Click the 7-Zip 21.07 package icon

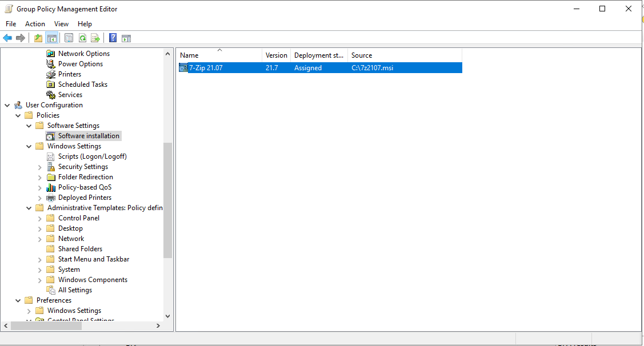pos(183,68)
